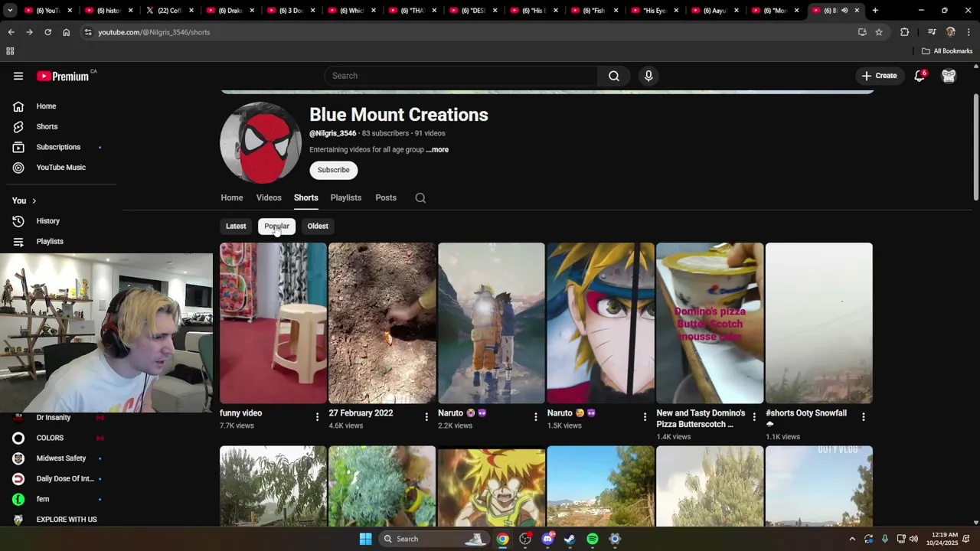The height and width of the screenshot is (551, 980).
Task: Open browser extensions puzzle icon
Action: pyautogui.click(x=905, y=32)
